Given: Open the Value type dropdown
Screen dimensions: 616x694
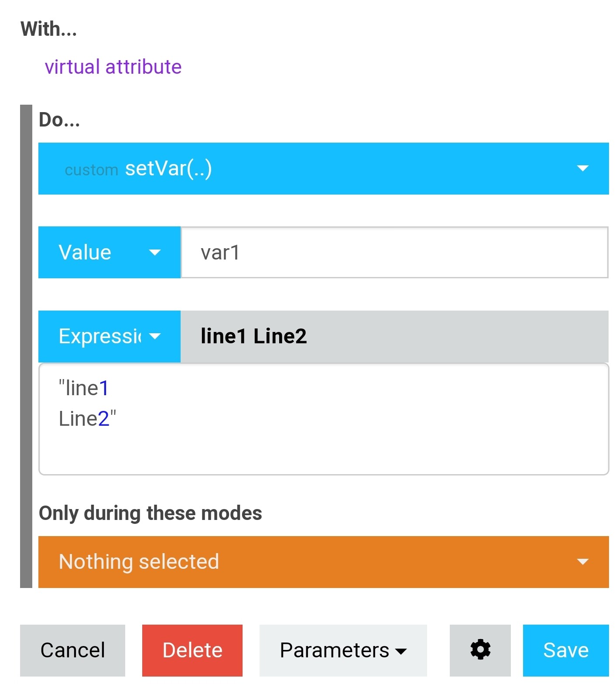Looking at the screenshot, I should tap(110, 252).
